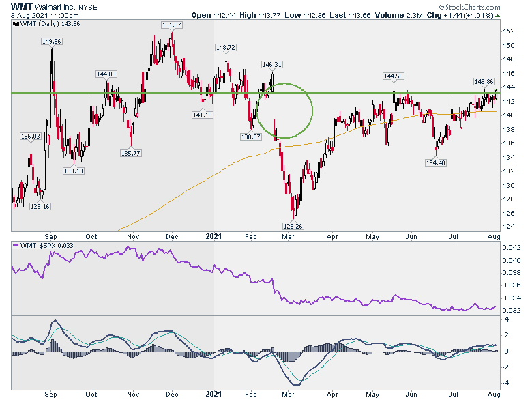Click the 148.72 price label

click(226, 48)
